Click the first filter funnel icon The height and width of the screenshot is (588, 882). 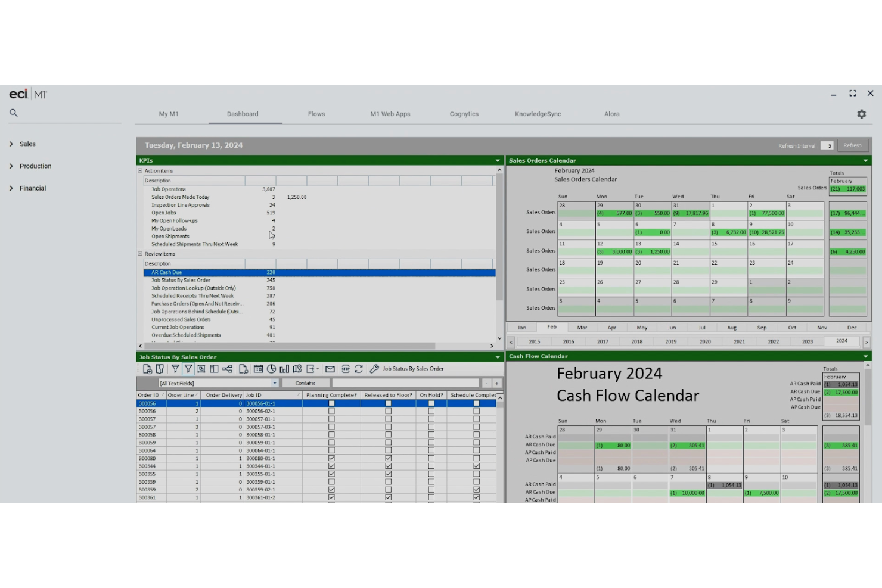pyautogui.click(x=175, y=369)
